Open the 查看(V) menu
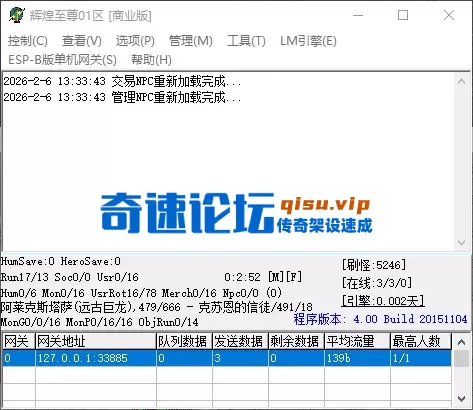This screenshot has width=473, height=410. coord(82,41)
